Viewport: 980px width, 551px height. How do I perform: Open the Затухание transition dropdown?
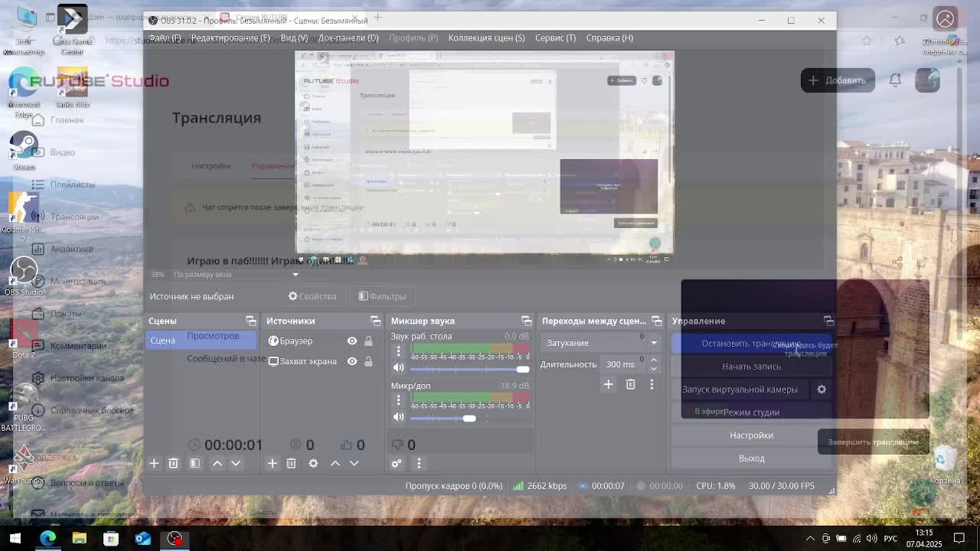(x=601, y=343)
